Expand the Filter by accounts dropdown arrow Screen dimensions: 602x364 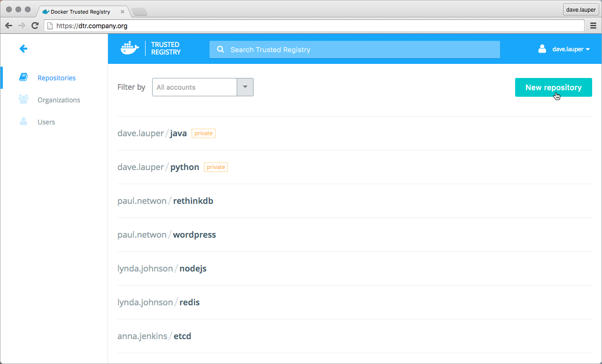coord(245,87)
